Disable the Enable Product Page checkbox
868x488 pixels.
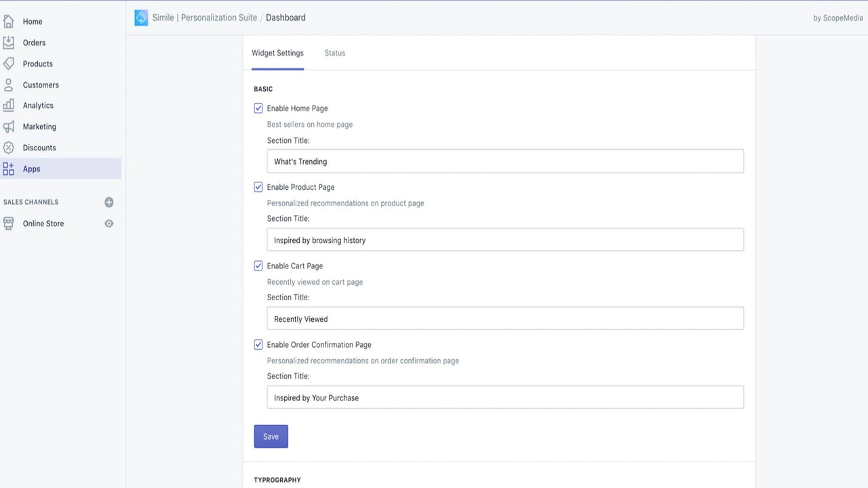point(258,186)
